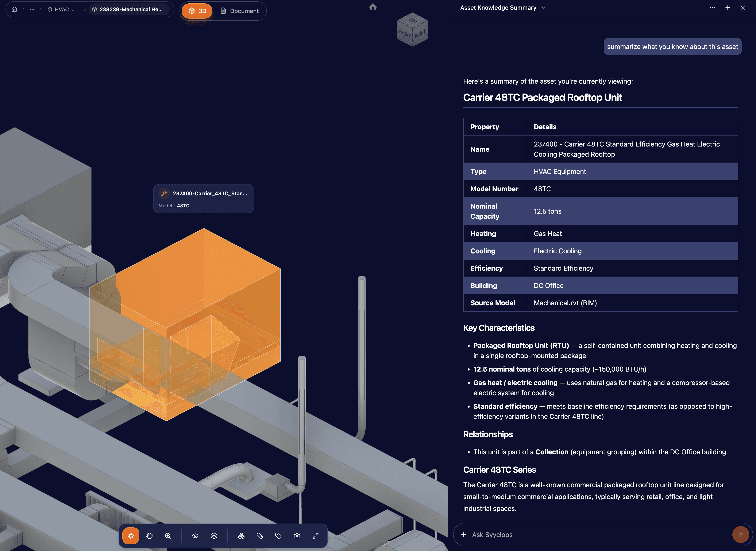Toggle the visibility eye tool

click(195, 536)
